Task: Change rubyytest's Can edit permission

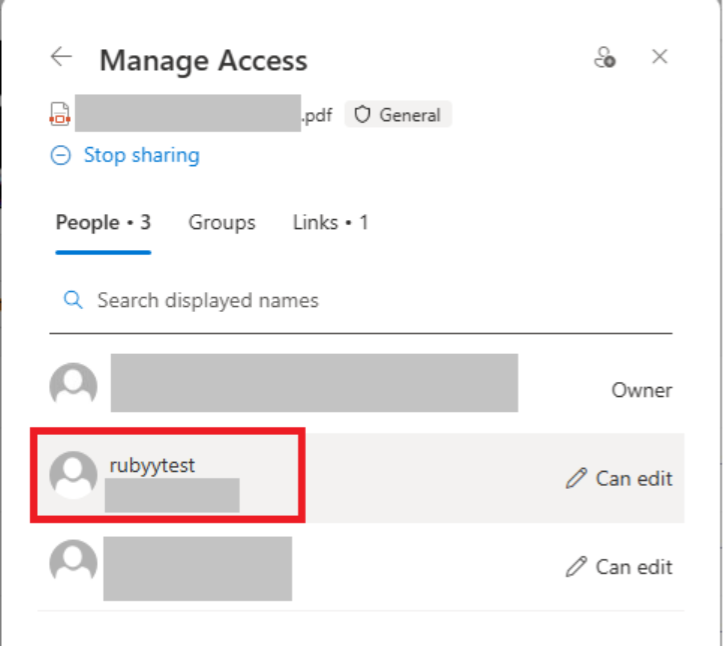Action: [619, 478]
